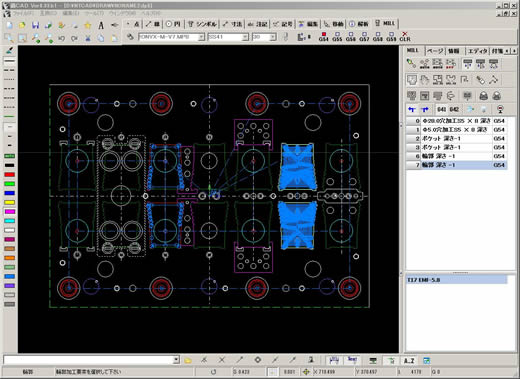Pick the red color swatch

(x=9, y=175)
